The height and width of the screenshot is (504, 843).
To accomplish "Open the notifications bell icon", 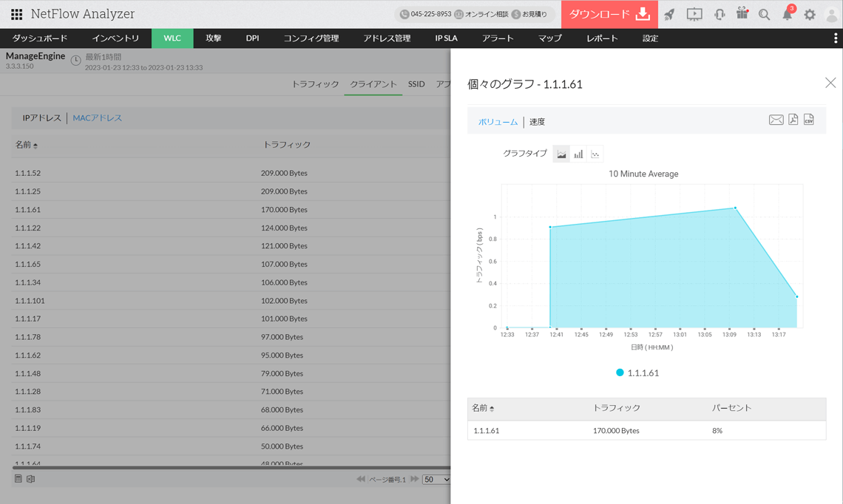I will coord(788,15).
